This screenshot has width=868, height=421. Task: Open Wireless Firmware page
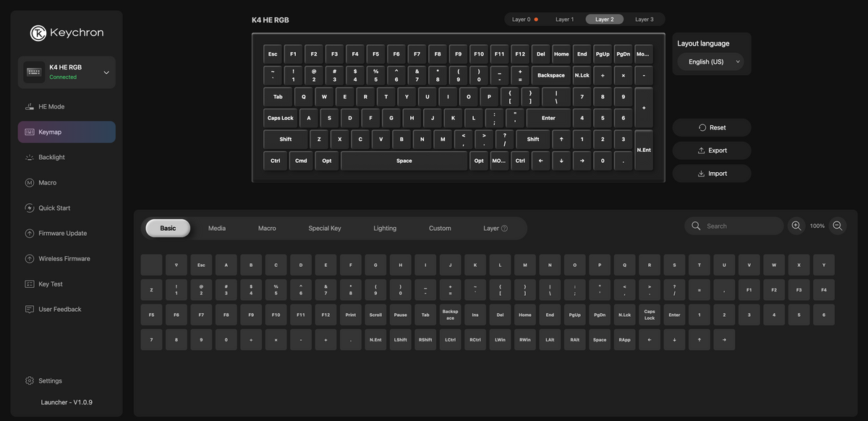point(67,258)
